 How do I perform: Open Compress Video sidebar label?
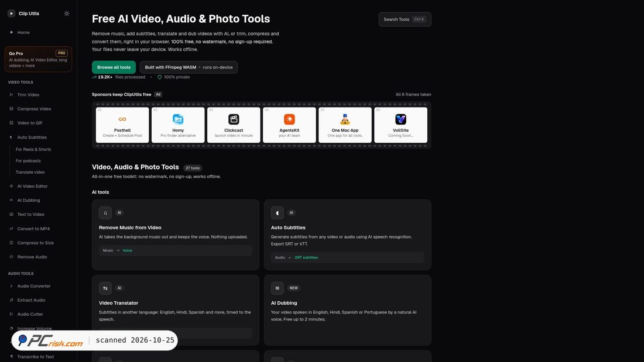pos(34,109)
